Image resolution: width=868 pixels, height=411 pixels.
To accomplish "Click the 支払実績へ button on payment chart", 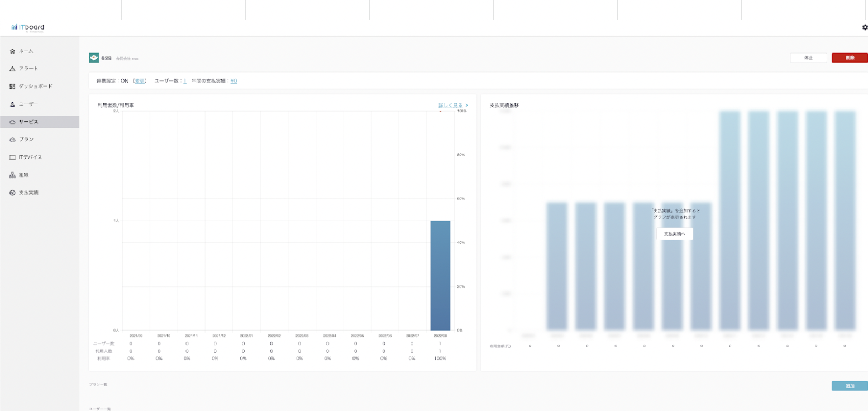I will [x=674, y=234].
